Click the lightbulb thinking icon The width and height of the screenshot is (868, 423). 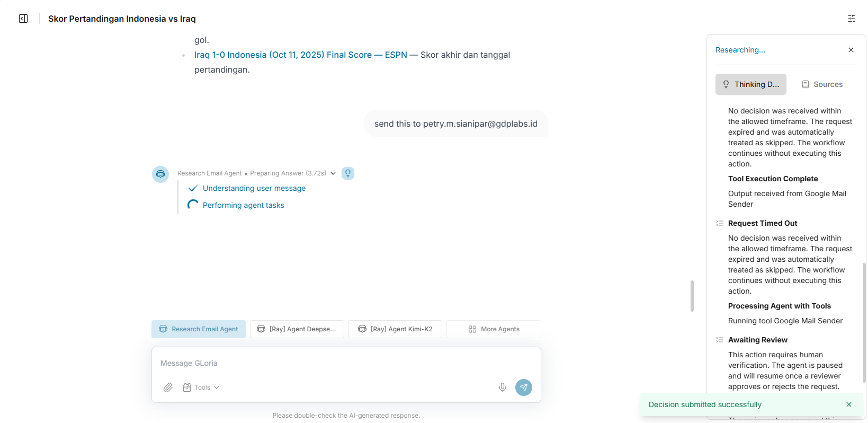348,173
